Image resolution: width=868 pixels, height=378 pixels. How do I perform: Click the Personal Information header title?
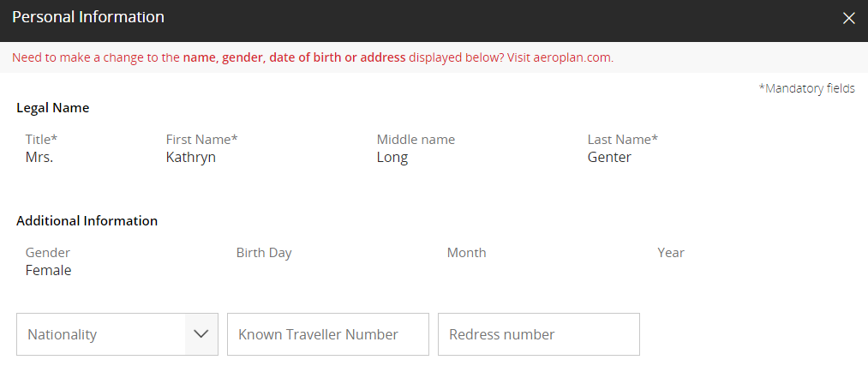pyautogui.click(x=88, y=17)
